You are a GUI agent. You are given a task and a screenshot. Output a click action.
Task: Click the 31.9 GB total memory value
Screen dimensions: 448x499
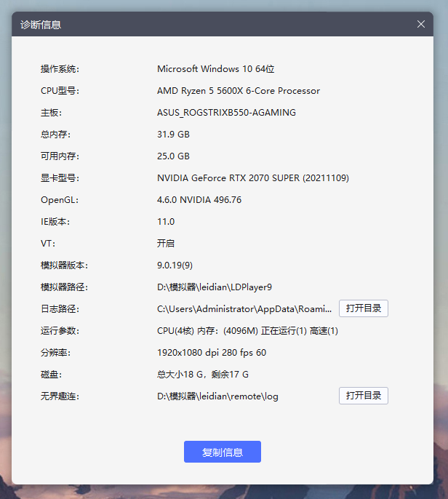[x=173, y=135]
